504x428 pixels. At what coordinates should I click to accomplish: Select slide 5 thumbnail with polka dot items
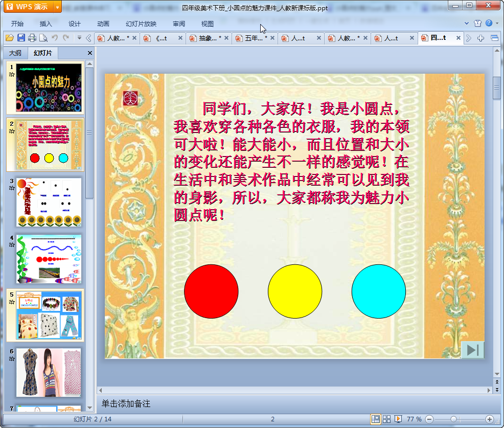point(49,316)
